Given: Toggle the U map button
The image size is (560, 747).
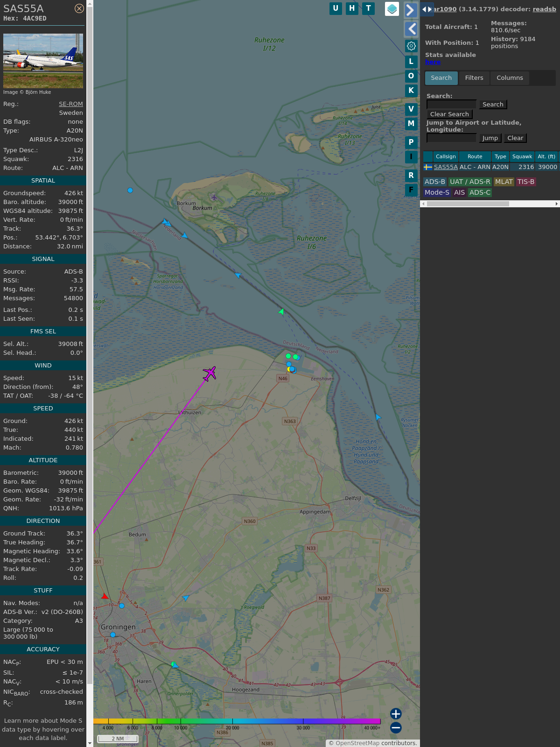Looking at the screenshot, I should [x=336, y=8].
